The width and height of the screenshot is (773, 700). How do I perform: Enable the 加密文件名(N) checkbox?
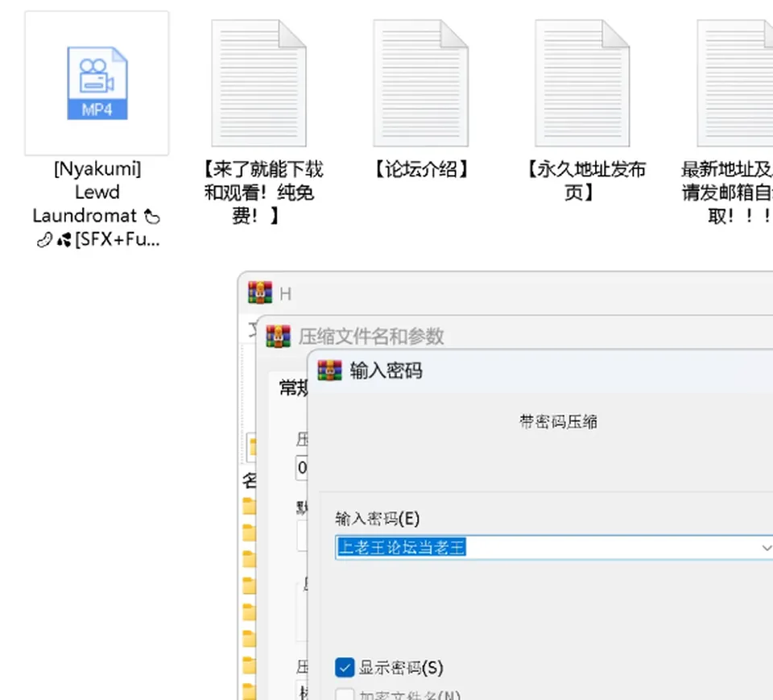345,694
